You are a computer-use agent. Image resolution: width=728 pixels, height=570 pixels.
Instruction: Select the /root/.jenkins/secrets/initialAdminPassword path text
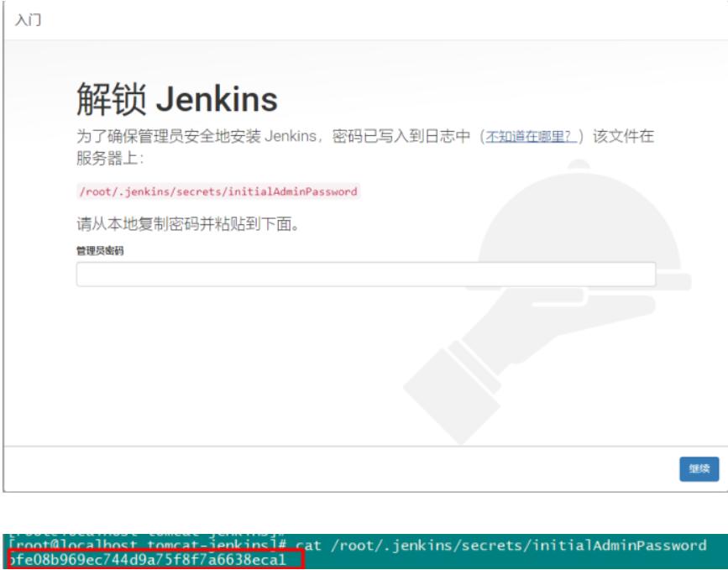pos(218,191)
